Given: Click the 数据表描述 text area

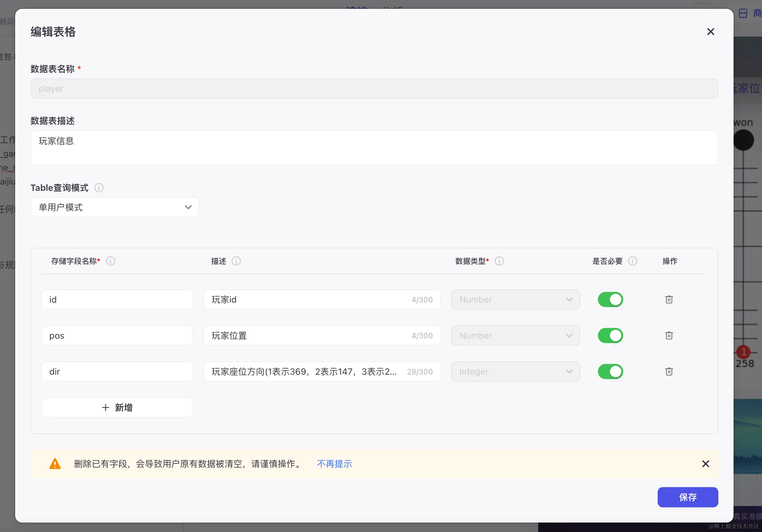Looking at the screenshot, I should coord(374,148).
